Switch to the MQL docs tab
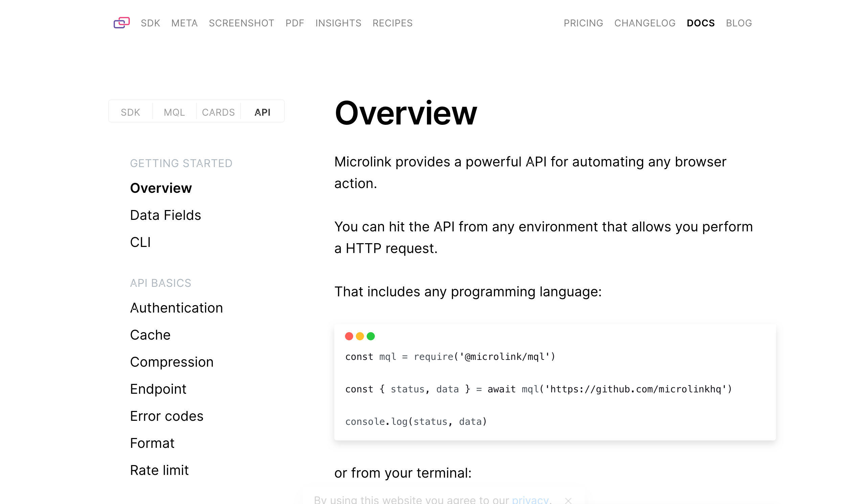The image size is (866, 504). click(x=175, y=112)
